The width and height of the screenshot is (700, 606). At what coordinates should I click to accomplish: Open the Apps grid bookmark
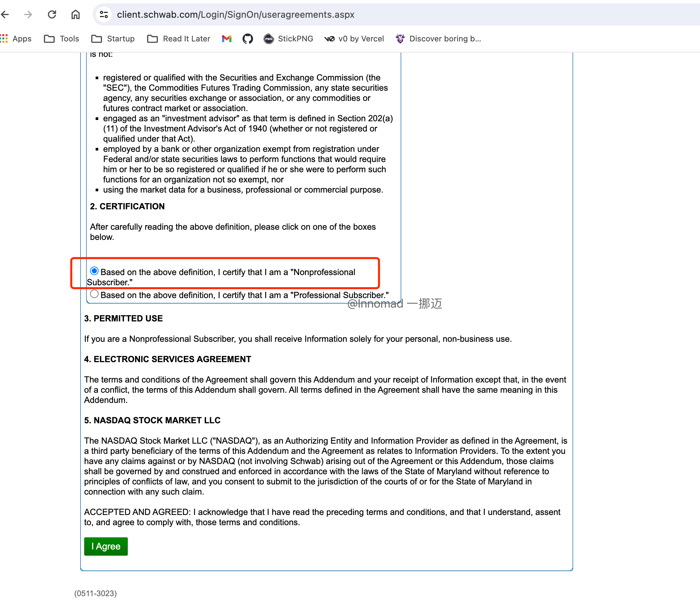pos(16,39)
